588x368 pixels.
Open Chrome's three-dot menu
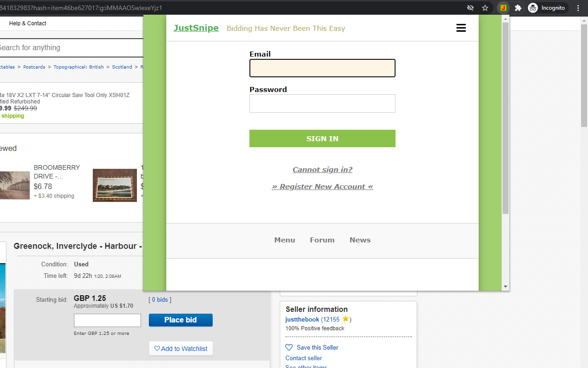(578, 8)
